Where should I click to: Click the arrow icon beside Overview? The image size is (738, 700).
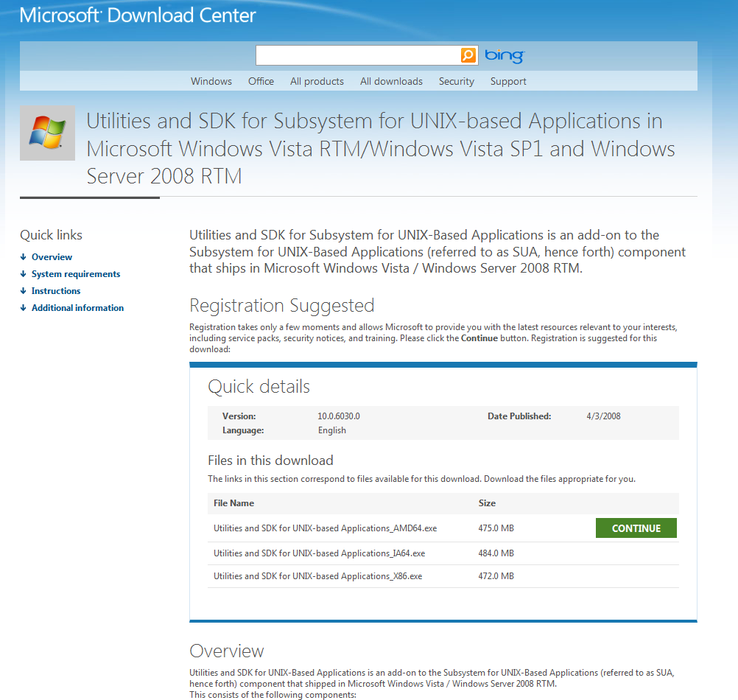pyautogui.click(x=24, y=257)
